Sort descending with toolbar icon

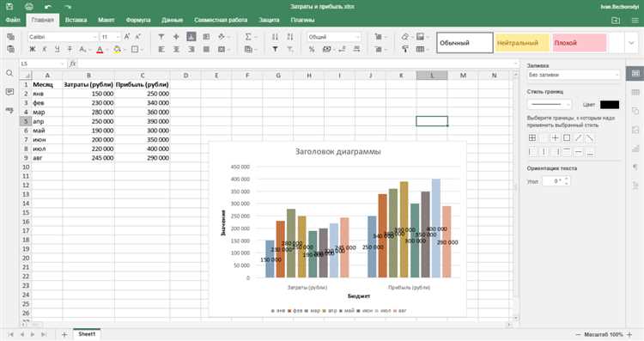(290, 37)
